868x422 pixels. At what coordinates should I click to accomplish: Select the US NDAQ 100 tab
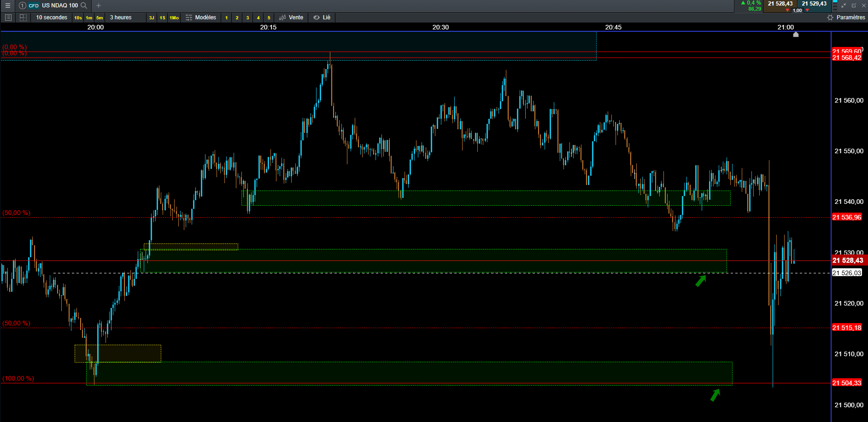pyautogui.click(x=60, y=6)
